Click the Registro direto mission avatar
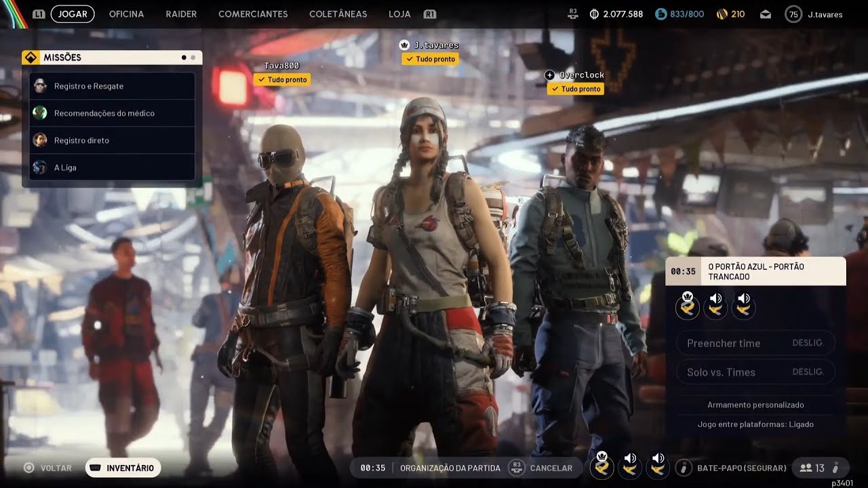This screenshot has height=488, width=868. [40, 140]
